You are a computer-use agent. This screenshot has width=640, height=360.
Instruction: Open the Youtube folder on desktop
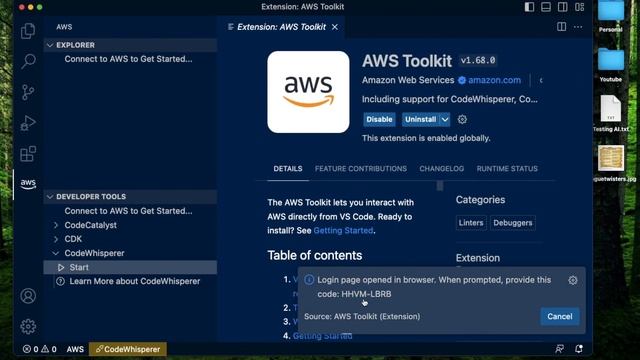pos(611,65)
